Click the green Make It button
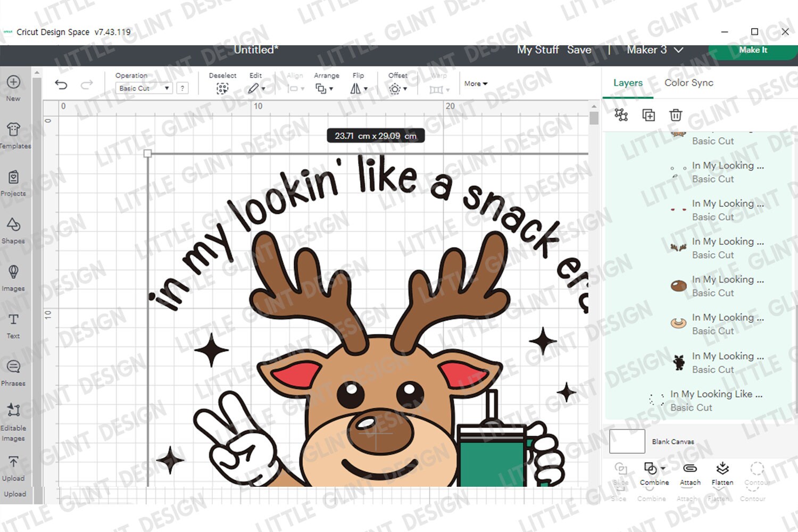798x532 pixels. point(753,50)
